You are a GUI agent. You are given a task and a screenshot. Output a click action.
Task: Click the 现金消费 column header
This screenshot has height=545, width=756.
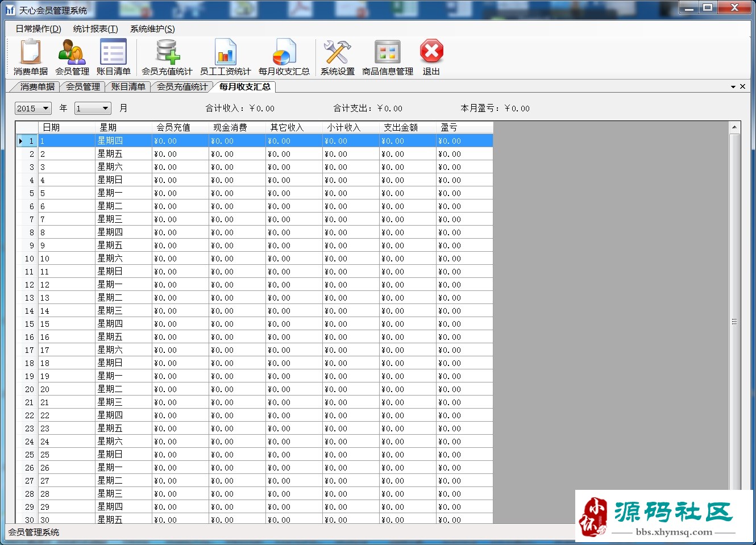click(237, 127)
